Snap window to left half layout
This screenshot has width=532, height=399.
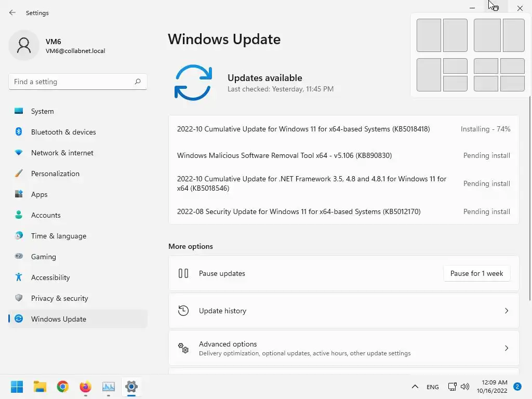tap(429, 35)
